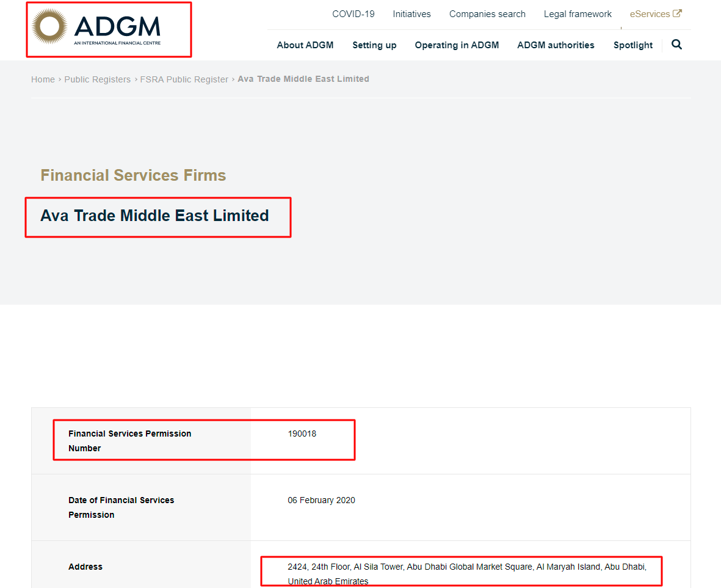Open the Setting up menu
This screenshot has height=588, width=721.
[x=374, y=45]
